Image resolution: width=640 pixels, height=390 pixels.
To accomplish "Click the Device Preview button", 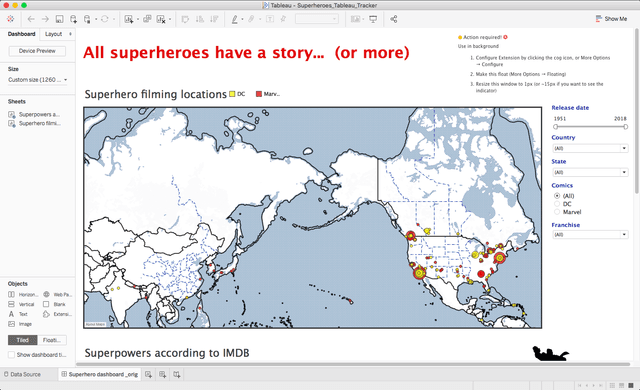I will pos(37,51).
